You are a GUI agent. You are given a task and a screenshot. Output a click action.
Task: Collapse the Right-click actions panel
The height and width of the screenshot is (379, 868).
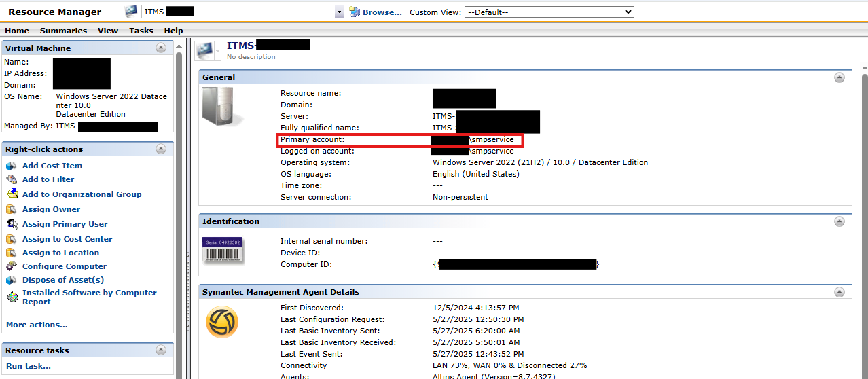pos(161,149)
